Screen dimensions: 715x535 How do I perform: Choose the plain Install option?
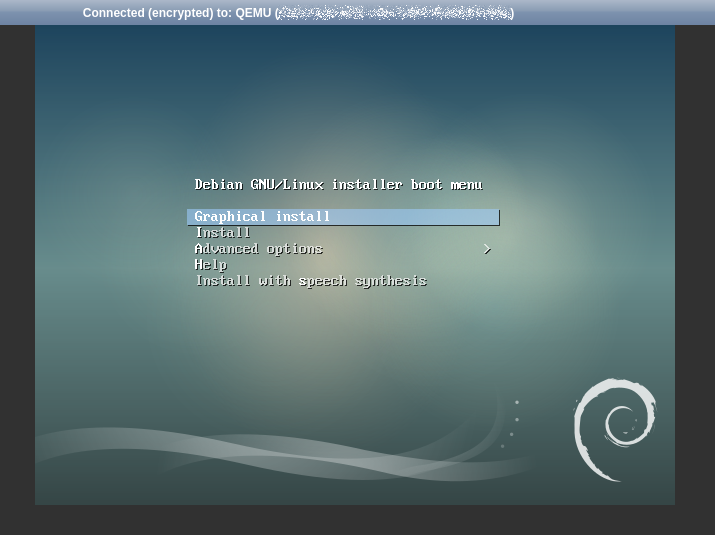click(x=223, y=233)
